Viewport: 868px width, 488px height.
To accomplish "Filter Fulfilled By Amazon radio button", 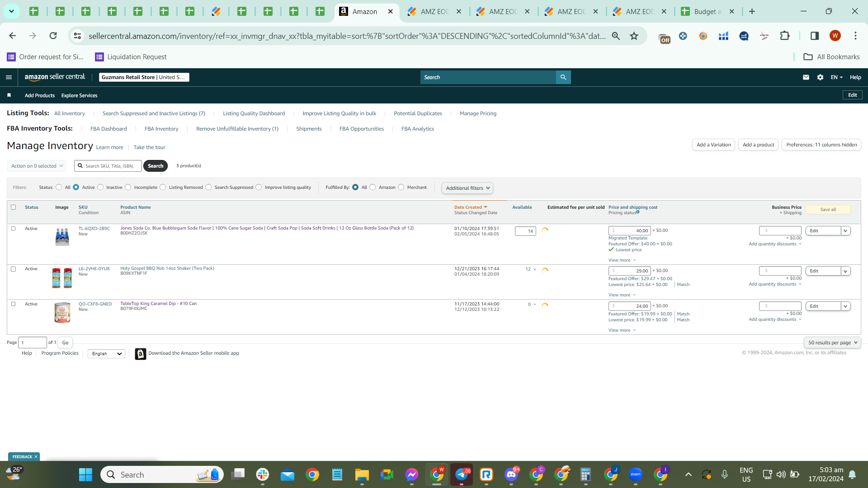I will (x=373, y=187).
